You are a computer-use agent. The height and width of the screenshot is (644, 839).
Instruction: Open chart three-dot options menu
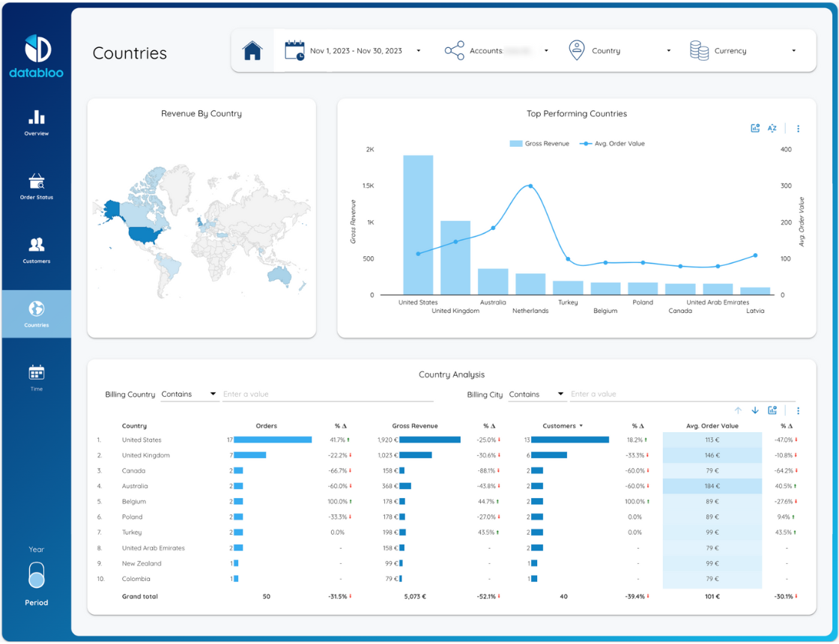798,129
